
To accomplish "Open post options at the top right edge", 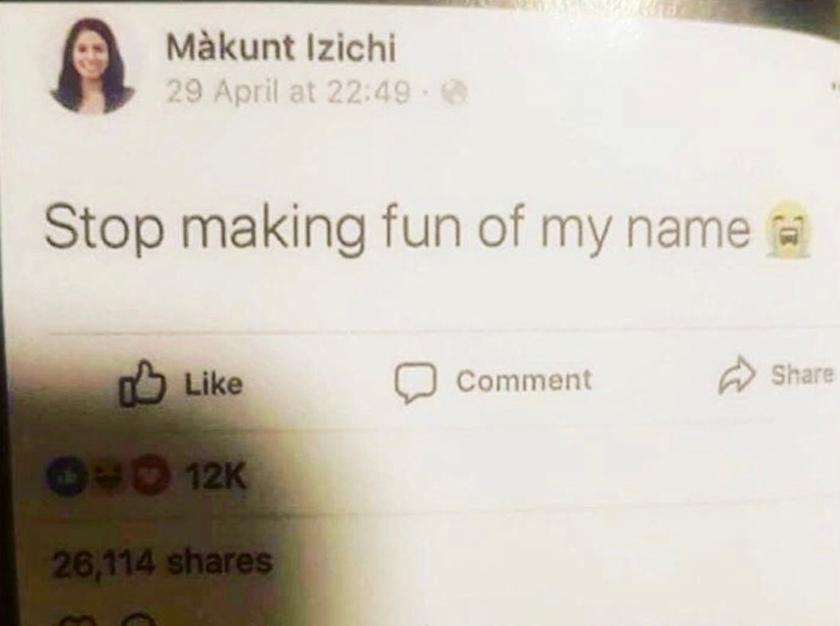I will 835,84.
